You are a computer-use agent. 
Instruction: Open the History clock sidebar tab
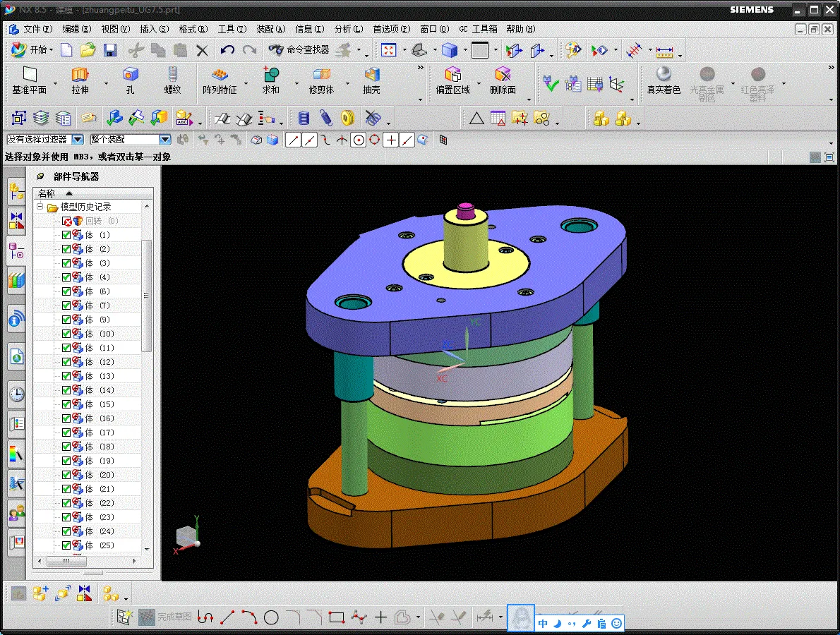tap(17, 394)
